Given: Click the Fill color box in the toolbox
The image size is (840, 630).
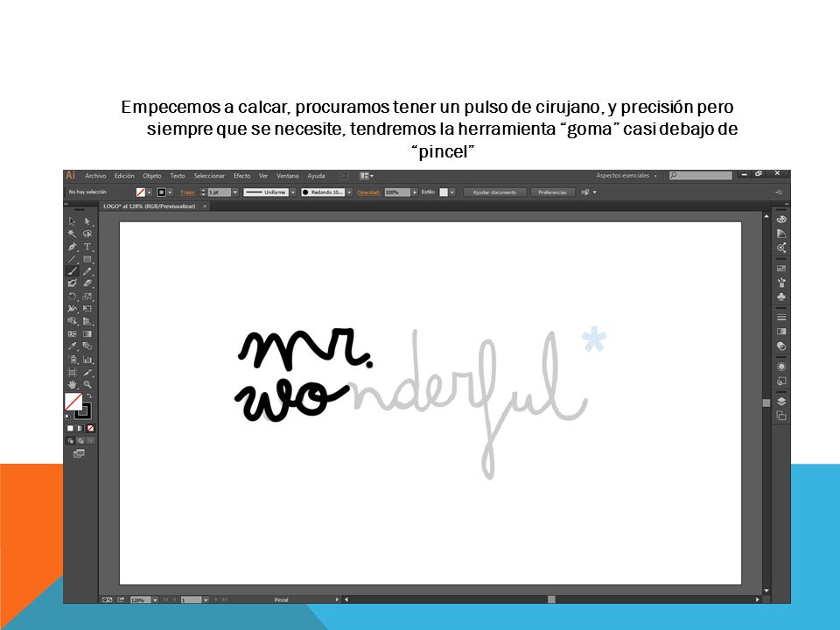Looking at the screenshot, I should click(x=73, y=402).
